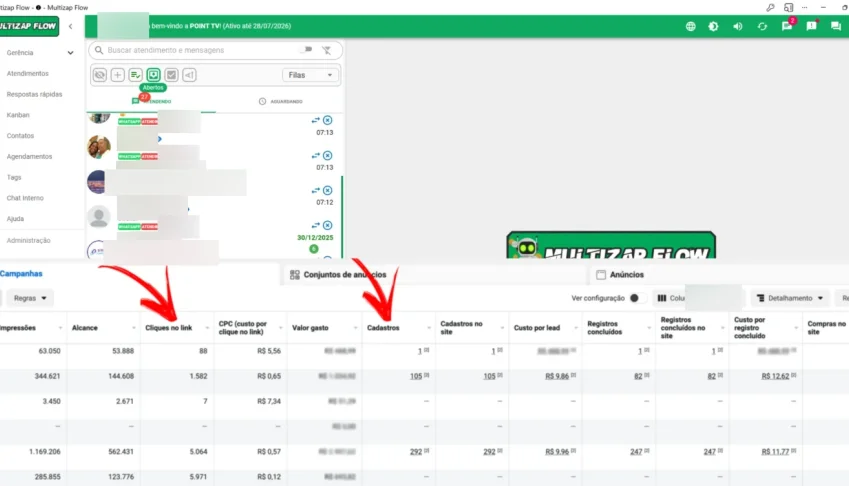Select the Abertos open tickets icon
This screenshot has height=486, width=849.
(153, 75)
